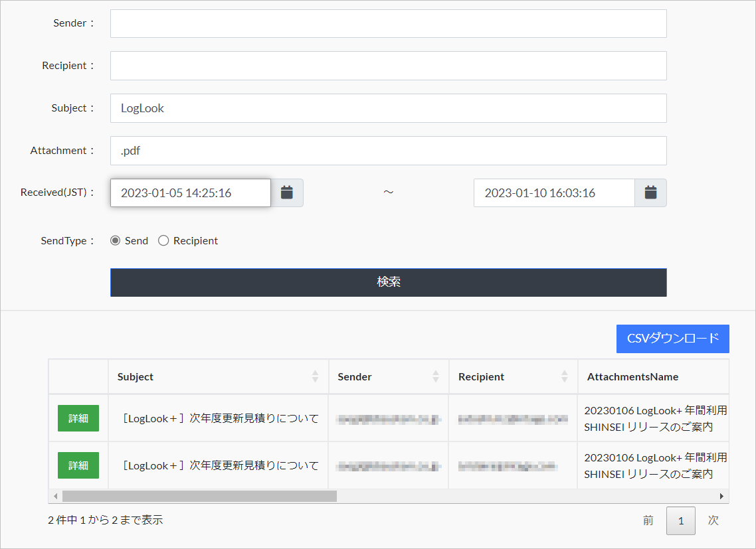Go to results page 1
756x549 pixels.
(680, 520)
